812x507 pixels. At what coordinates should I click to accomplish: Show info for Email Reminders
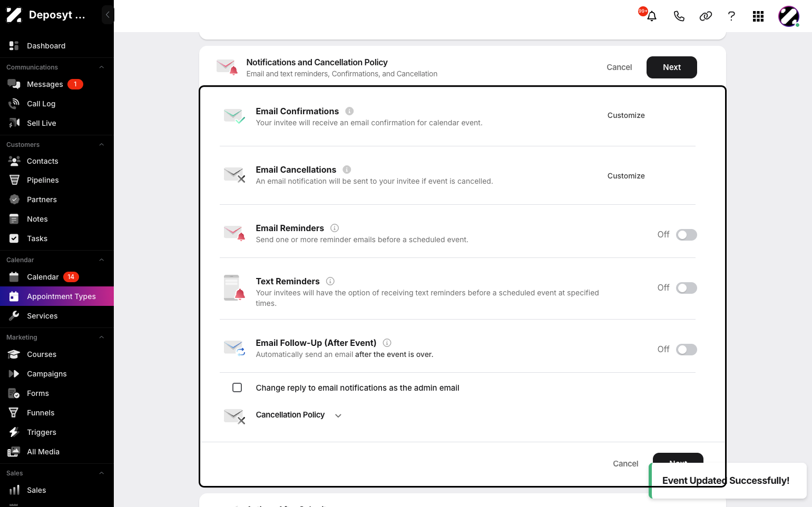tap(335, 228)
